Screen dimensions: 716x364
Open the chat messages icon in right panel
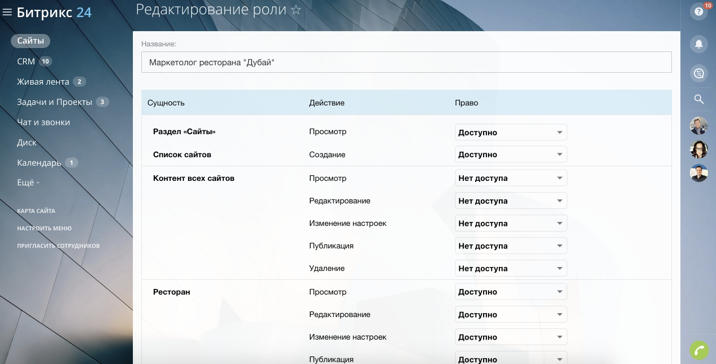point(699,73)
